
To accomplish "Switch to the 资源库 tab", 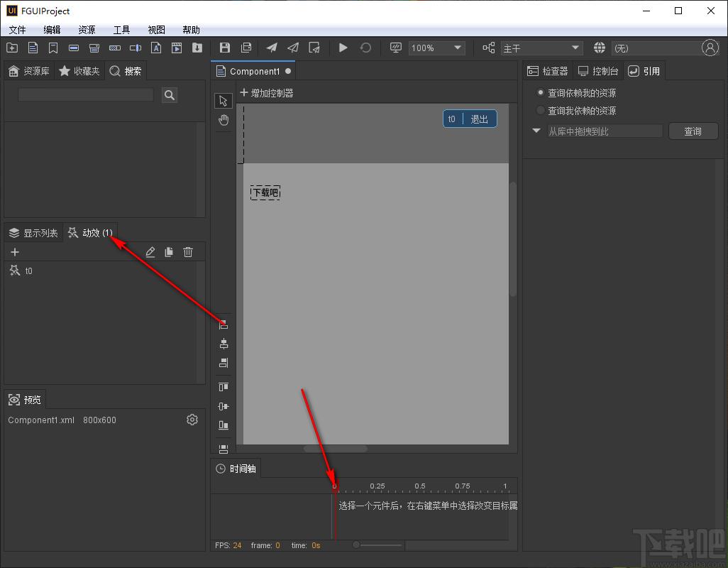I will (29, 71).
